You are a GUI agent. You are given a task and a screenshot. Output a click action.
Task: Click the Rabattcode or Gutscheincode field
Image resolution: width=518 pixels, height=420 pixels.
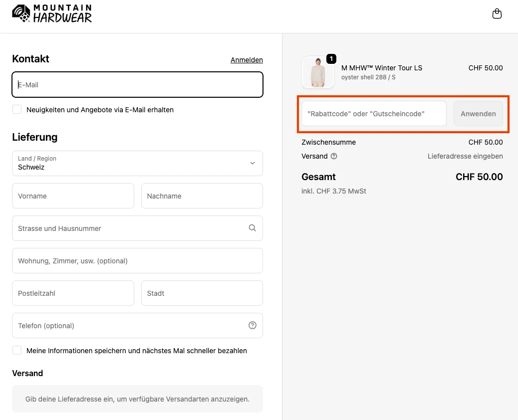pyautogui.click(x=373, y=114)
